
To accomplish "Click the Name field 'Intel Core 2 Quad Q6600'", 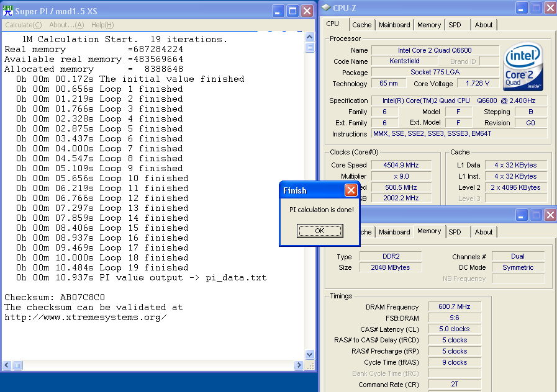I will click(435, 50).
